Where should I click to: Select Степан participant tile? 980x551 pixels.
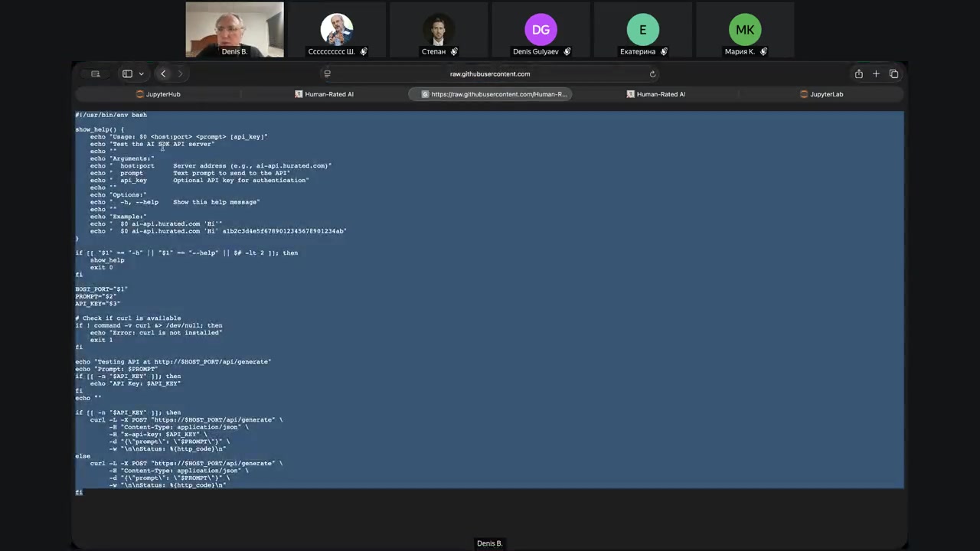point(438,31)
